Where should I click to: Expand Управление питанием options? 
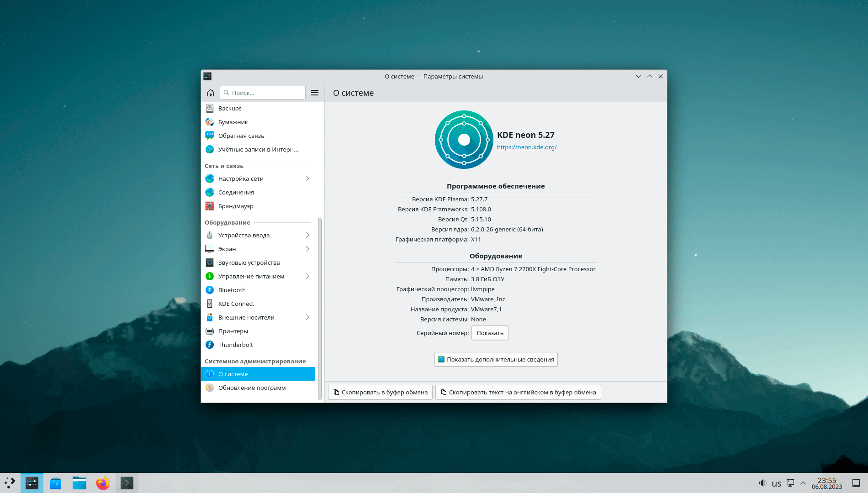(x=307, y=276)
